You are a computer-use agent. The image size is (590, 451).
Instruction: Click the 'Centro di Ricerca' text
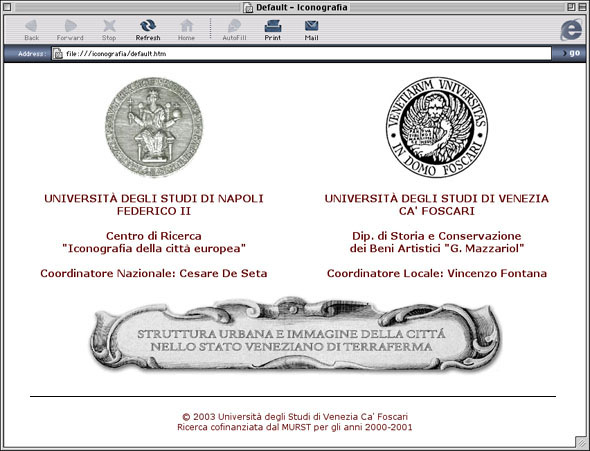[154, 236]
